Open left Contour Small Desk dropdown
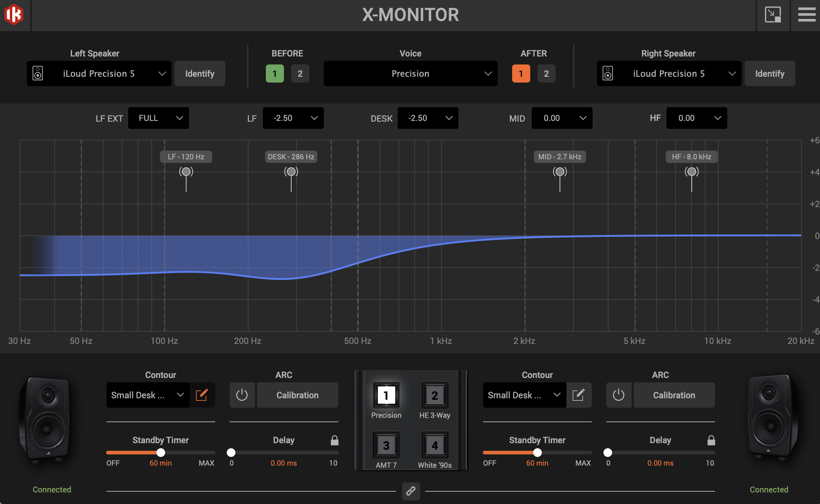The width and height of the screenshot is (820, 504). [148, 395]
